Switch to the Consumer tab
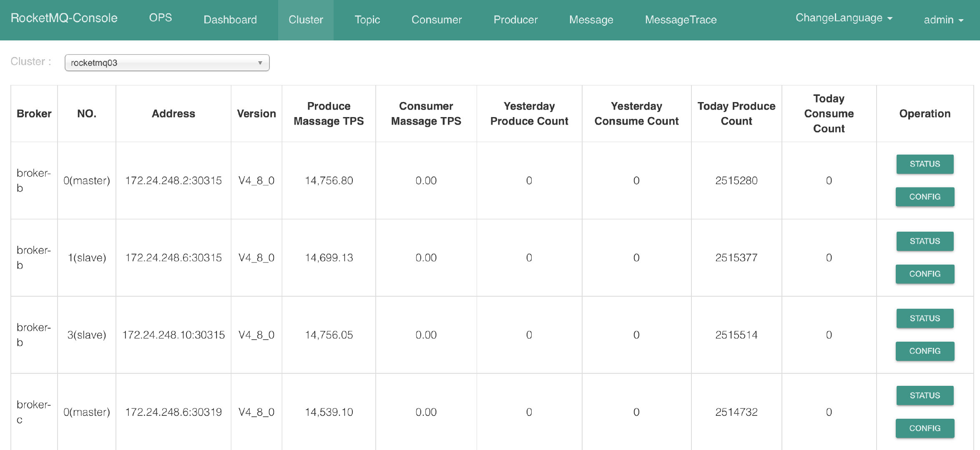The height and width of the screenshot is (450, 980). (437, 19)
